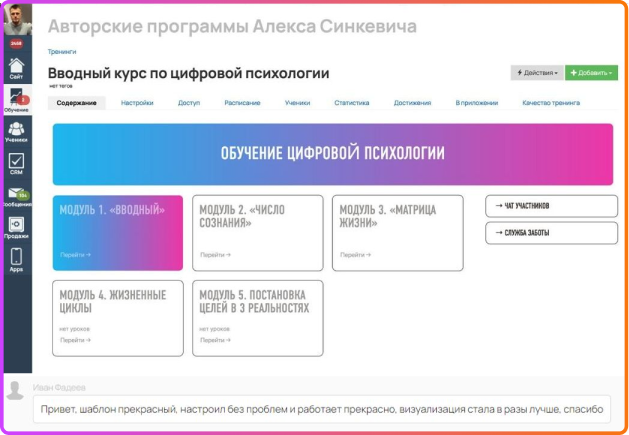This screenshot has height=435, width=629.
Task: Open Модуль 1 «Вводный» gradient card
Action: click(117, 232)
